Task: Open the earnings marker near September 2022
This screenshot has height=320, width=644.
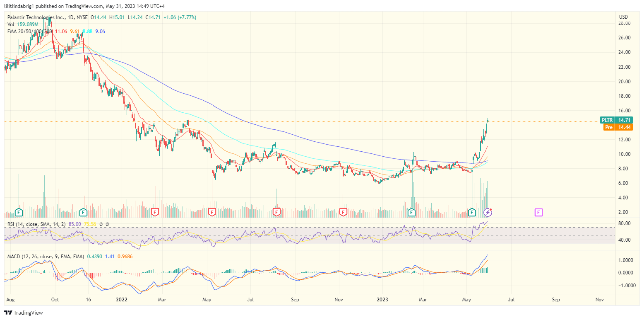Action: point(276,212)
